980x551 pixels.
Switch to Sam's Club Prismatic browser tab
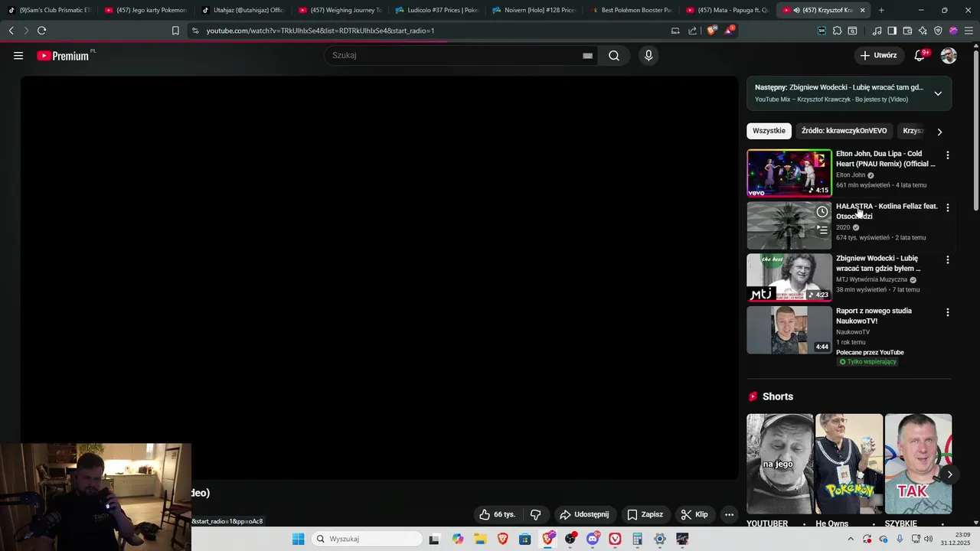point(50,10)
